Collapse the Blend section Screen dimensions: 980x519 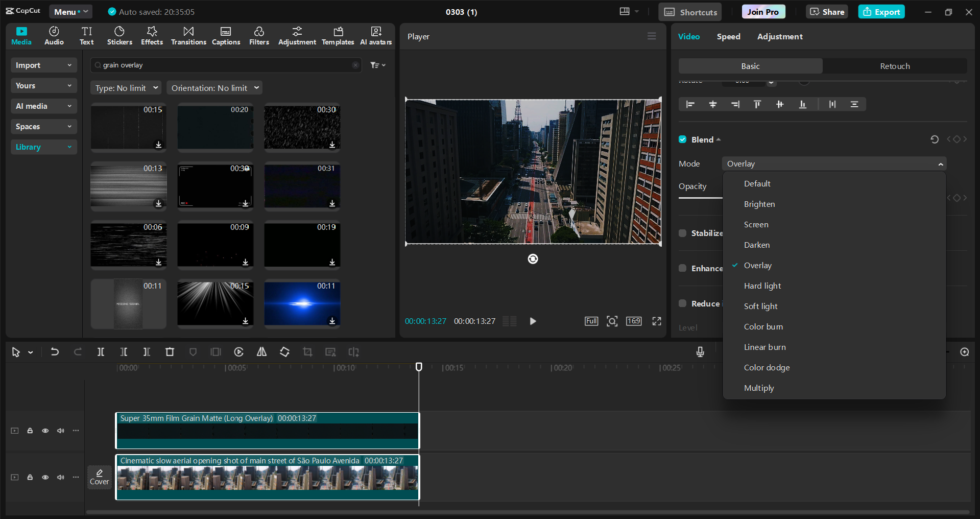point(718,139)
